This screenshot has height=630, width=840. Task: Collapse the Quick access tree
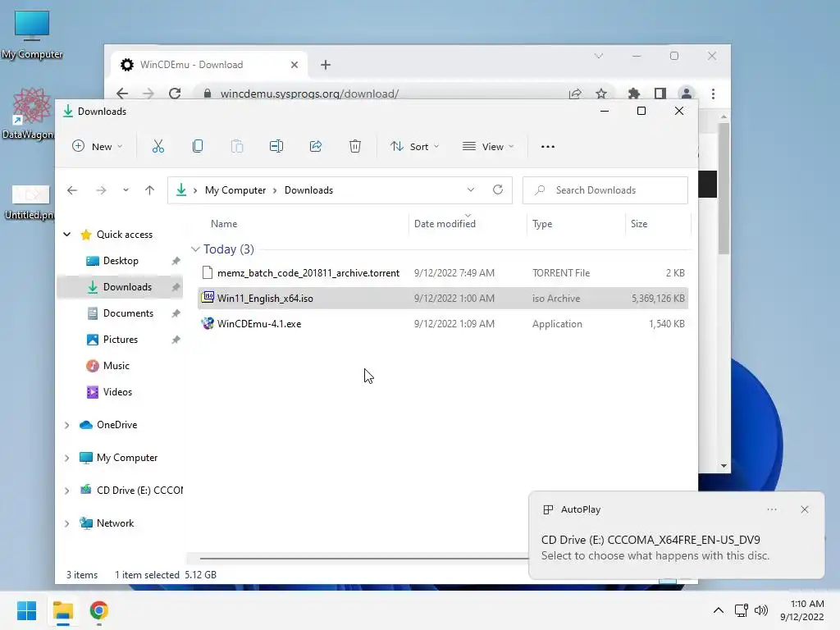tap(67, 234)
